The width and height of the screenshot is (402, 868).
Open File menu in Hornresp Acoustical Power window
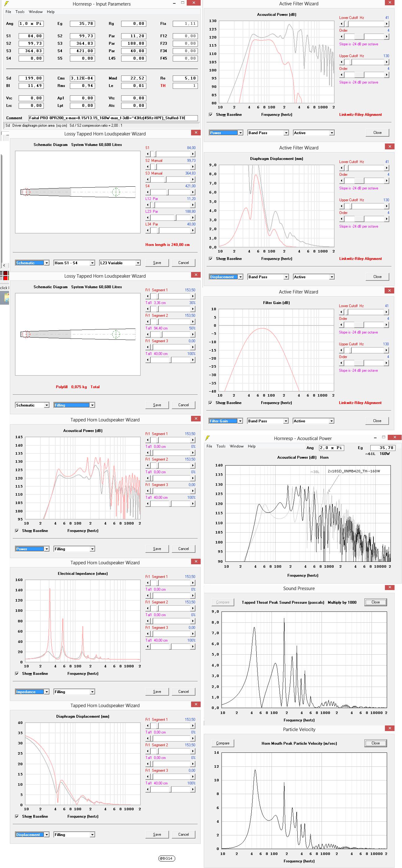(209, 446)
